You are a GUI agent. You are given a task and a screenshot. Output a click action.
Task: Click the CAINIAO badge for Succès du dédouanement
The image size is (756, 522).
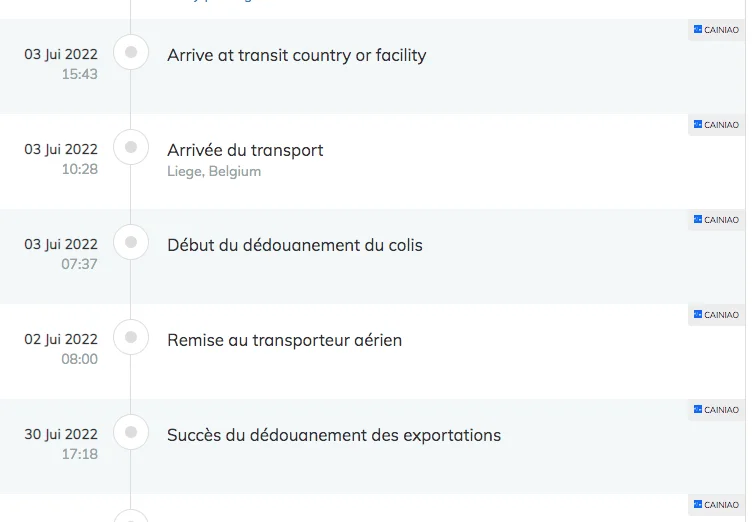click(x=716, y=410)
